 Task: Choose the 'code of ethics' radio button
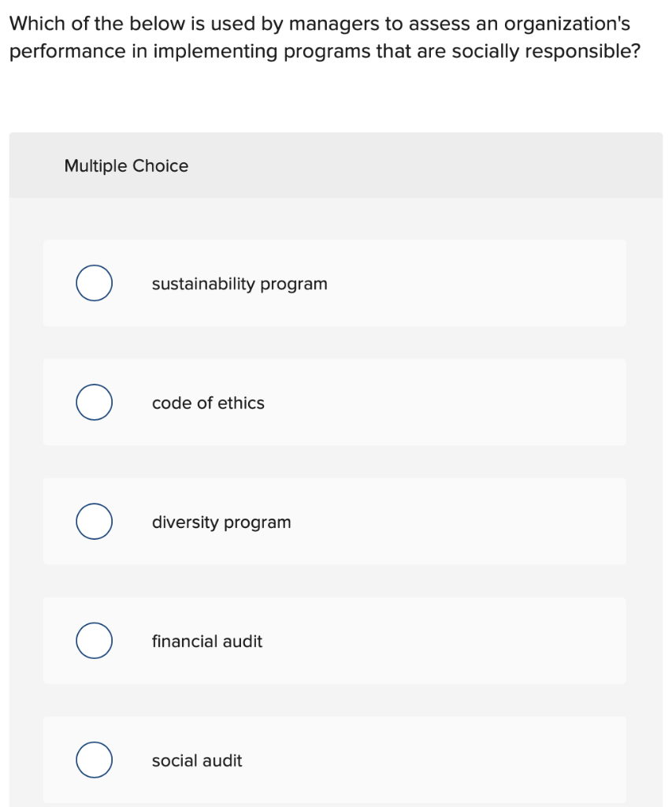(94, 403)
